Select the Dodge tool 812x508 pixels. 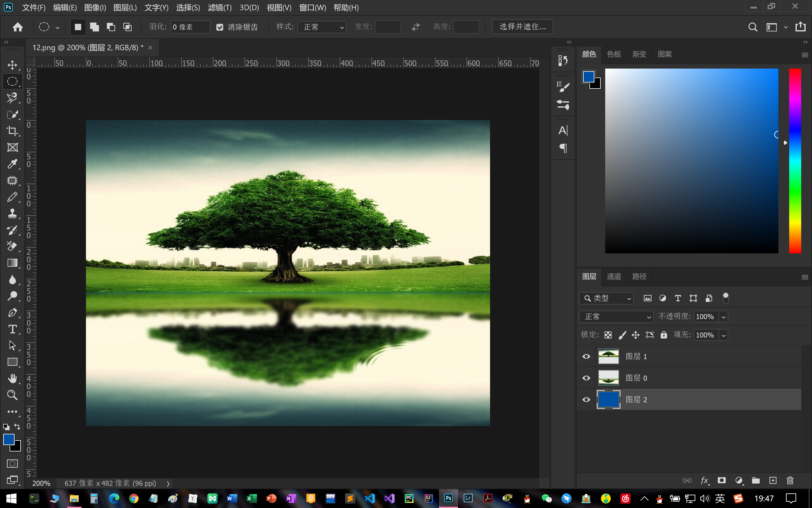12,296
